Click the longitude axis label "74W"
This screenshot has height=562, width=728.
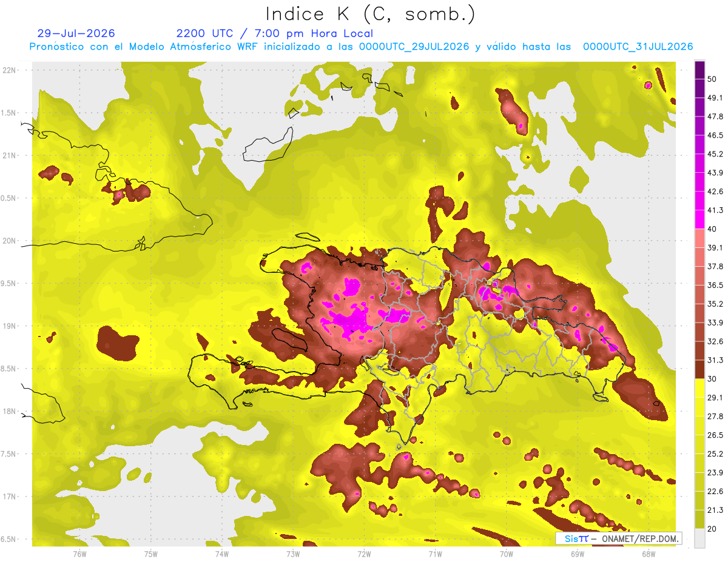(222, 554)
